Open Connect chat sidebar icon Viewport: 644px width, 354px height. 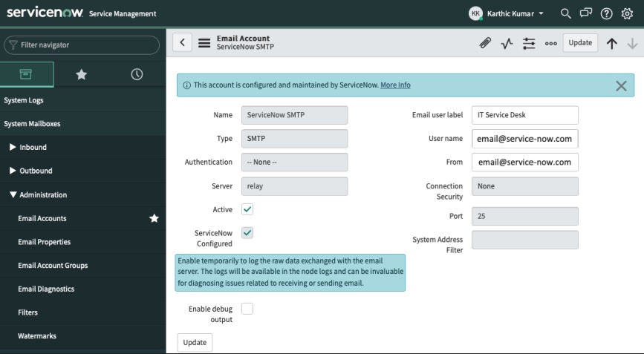585,13
